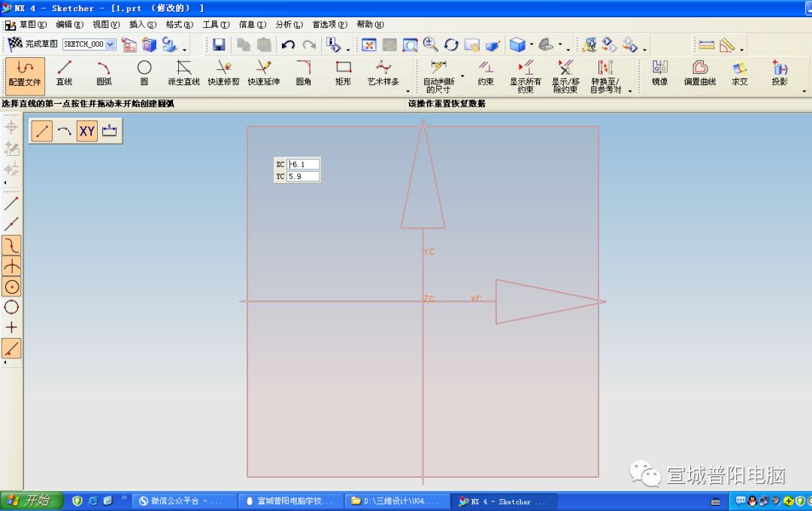Click the XC coordinate input field

(304, 163)
